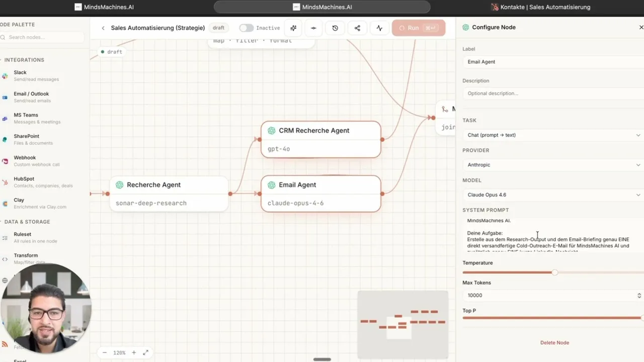Click the workflow minimap thumbnail
This screenshot has width=644, height=362.
coord(403,325)
